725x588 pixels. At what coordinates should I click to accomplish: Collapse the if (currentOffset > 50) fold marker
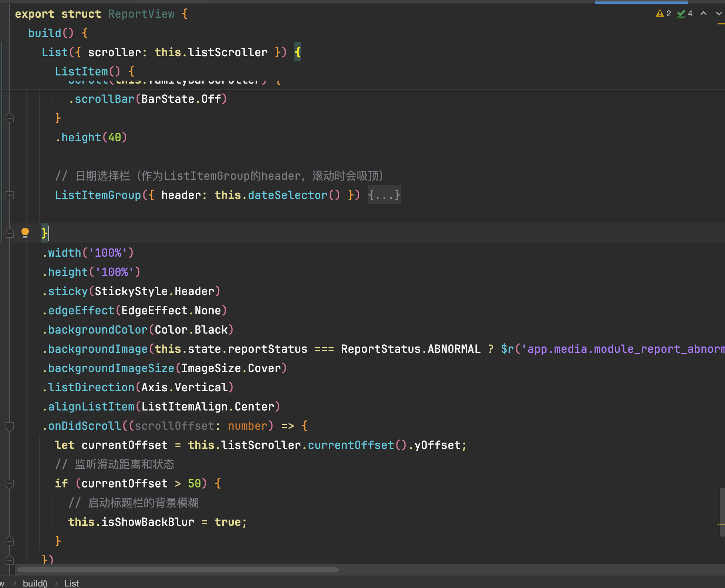[10, 484]
